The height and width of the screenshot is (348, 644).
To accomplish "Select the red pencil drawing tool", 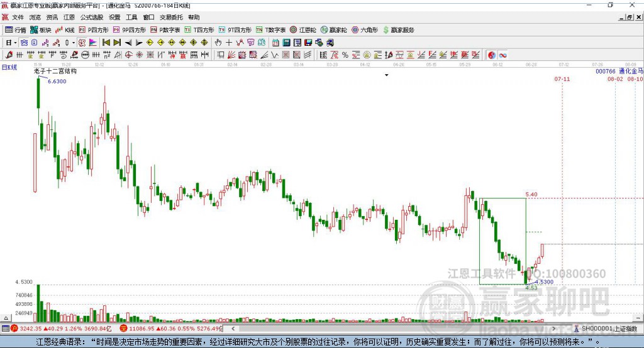I will click(9, 55).
